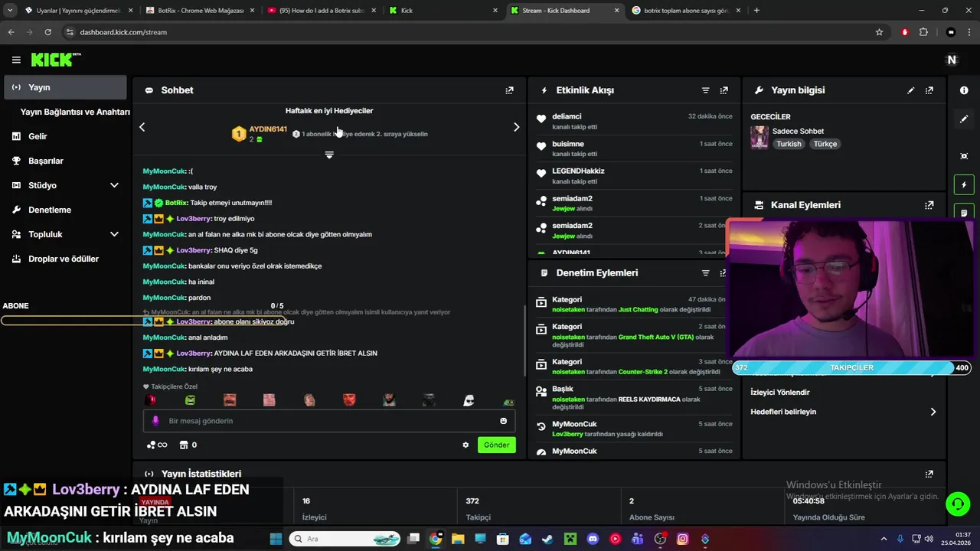Click the Windows taskbar search box
The width and height of the screenshot is (980, 551).
point(345,539)
